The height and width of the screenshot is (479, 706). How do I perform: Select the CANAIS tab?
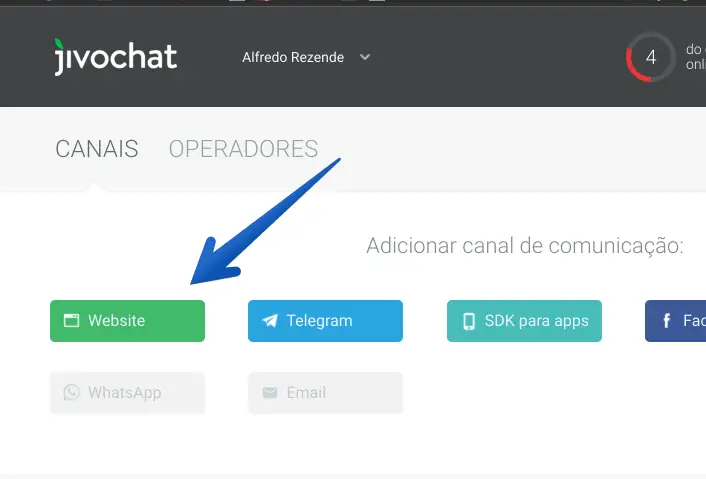[x=97, y=149]
